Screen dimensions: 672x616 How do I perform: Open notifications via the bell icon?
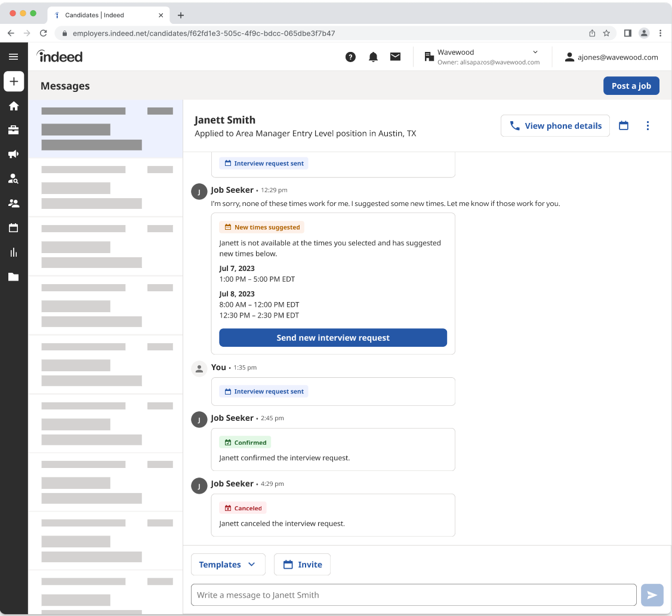373,57
